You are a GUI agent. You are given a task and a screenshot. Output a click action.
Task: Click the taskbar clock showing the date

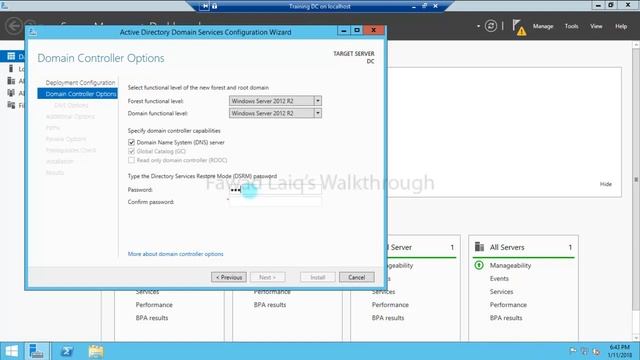[x=620, y=351]
